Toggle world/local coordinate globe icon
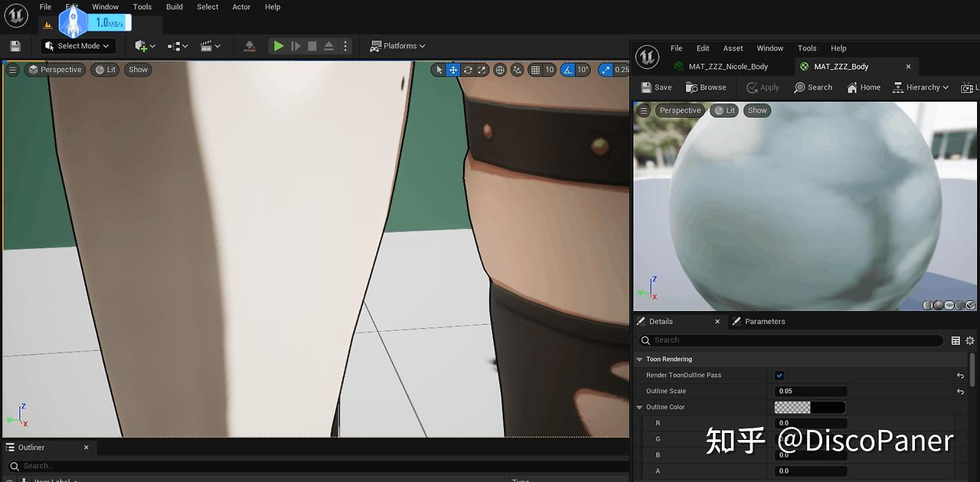 [x=500, y=70]
